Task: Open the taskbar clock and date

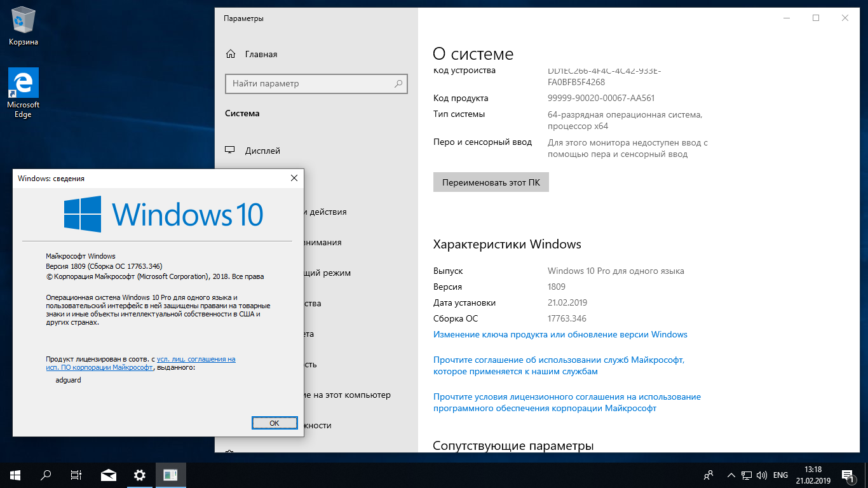Action: (x=813, y=475)
